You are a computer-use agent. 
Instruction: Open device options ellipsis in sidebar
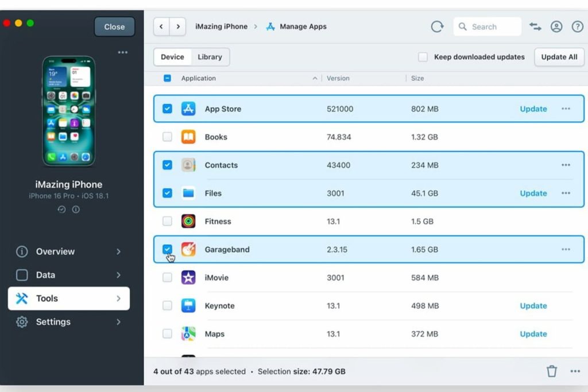[x=123, y=52]
